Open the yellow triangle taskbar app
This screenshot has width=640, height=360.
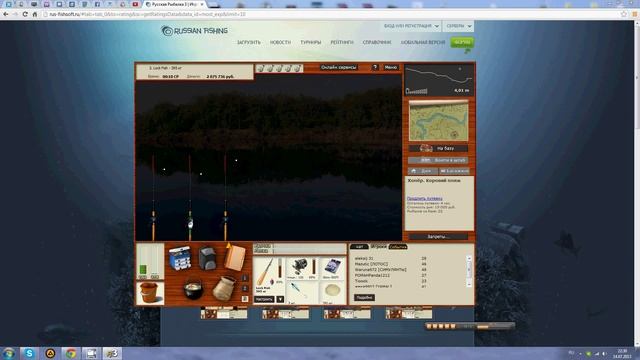point(50,353)
